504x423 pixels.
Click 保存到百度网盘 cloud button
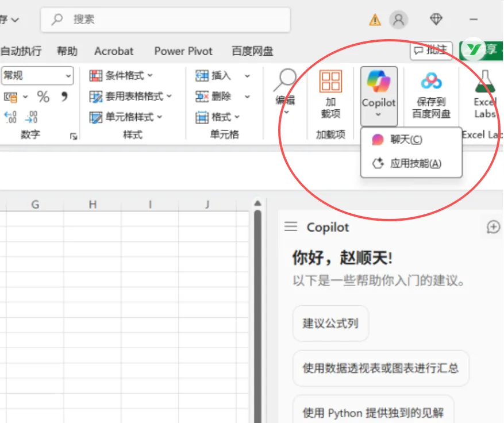(x=431, y=95)
